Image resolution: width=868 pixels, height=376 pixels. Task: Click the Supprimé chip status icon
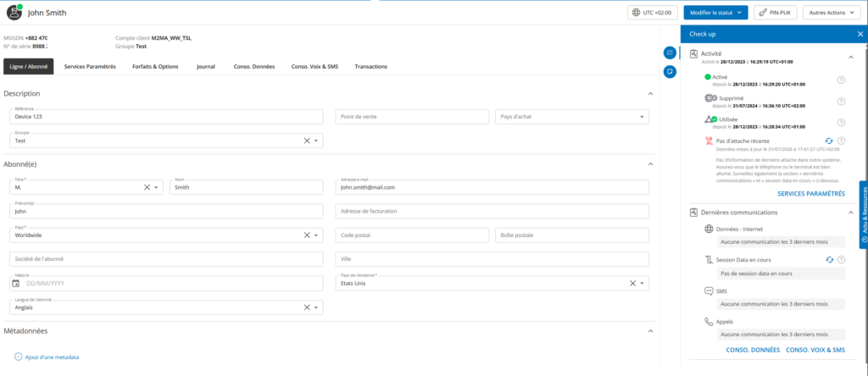click(710, 98)
